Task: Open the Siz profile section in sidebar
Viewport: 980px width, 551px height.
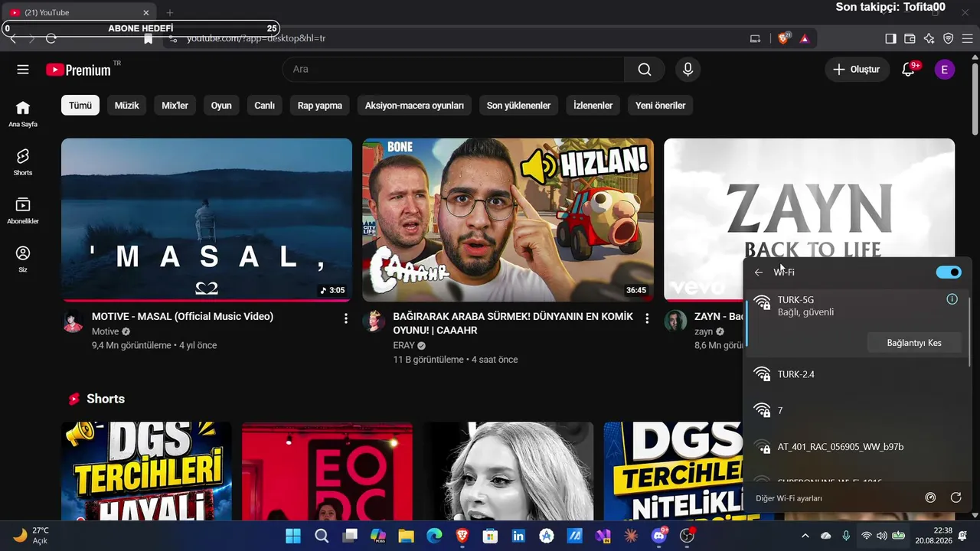Action: 23,259
